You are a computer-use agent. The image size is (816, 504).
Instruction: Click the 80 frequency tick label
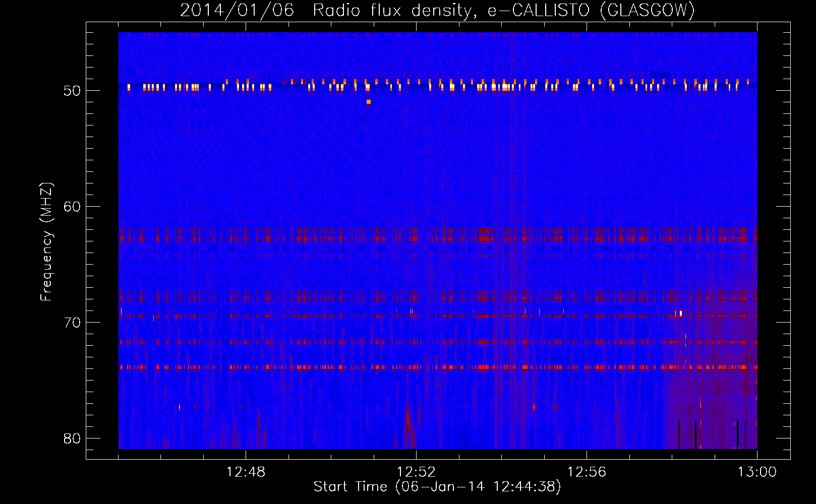point(72,438)
